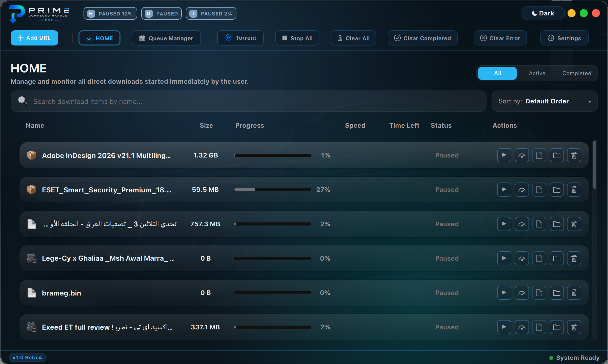Select the brameg.bin file name

point(62,293)
